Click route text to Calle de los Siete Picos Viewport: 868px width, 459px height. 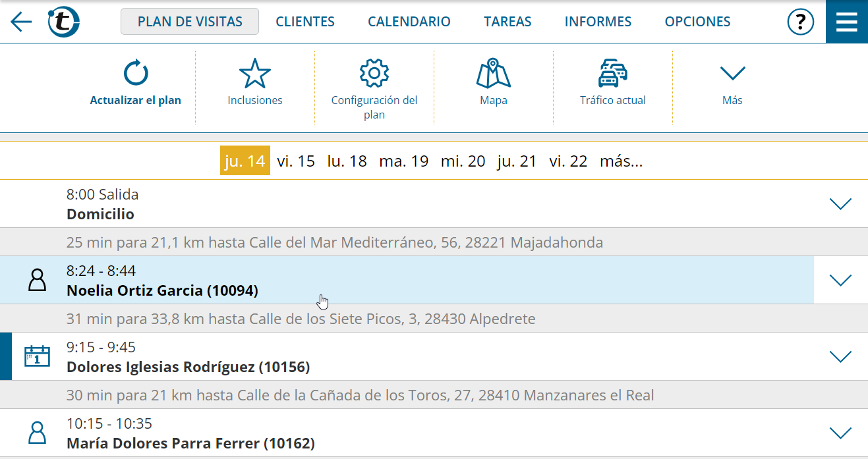click(x=301, y=319)
